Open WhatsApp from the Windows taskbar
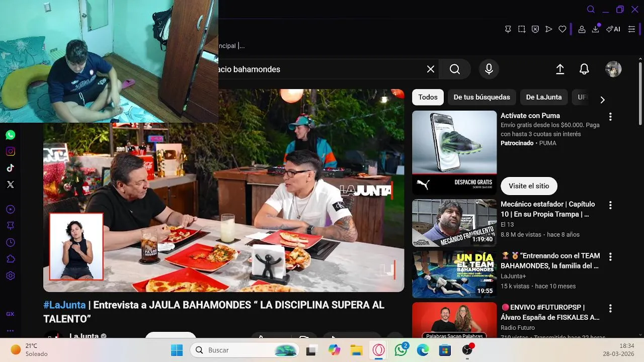The width and height of the screenshot is (644, 362). click(x=401, y=350)
